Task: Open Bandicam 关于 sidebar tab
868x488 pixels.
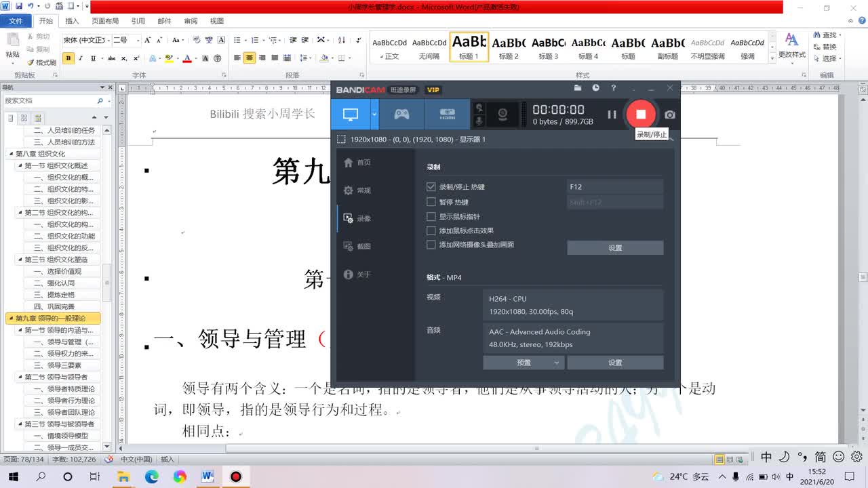Action: 357,274
